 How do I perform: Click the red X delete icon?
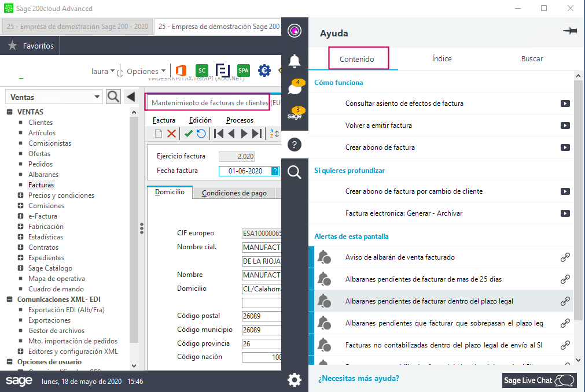click(x=172, y=134)
